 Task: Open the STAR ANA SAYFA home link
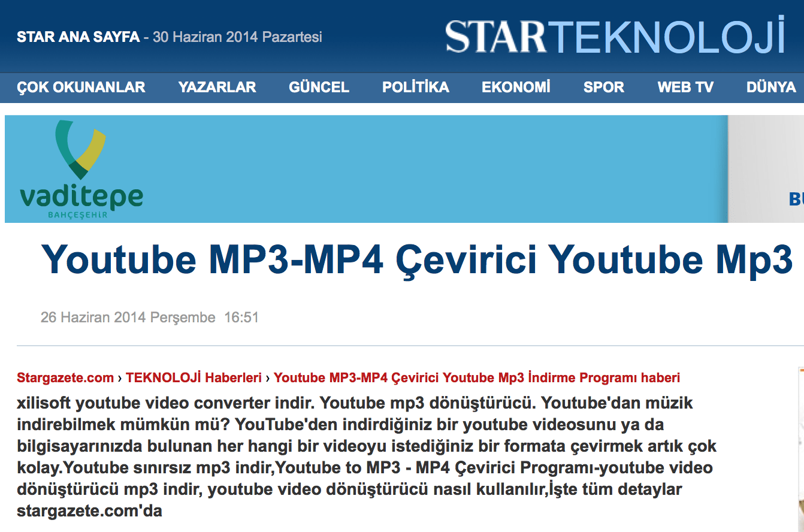click(78, 37)
